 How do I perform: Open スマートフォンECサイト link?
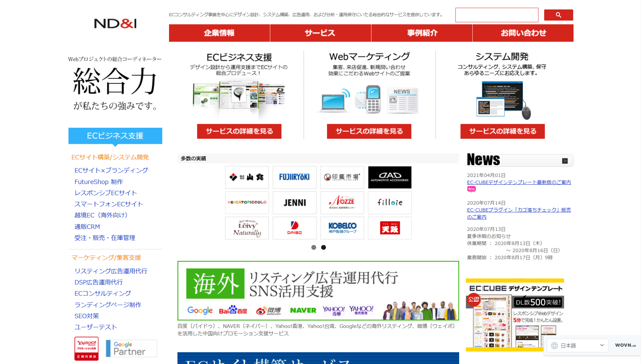[x=109, y=204]
